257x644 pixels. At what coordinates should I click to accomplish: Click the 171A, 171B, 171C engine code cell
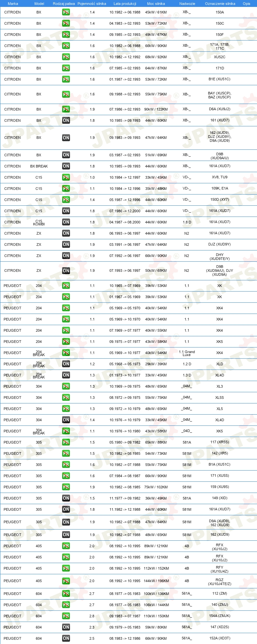pyautogui.click(x=220, y=46)
